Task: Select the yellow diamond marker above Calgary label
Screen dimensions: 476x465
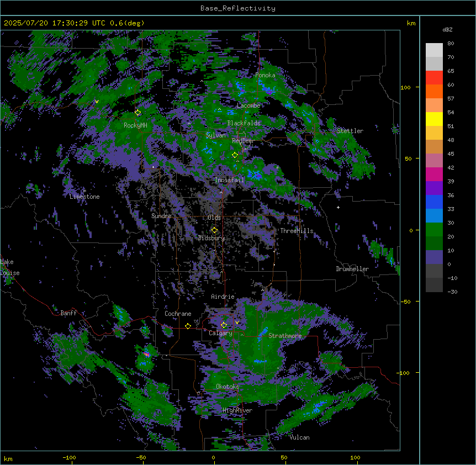Action: [x=224, y=325]
